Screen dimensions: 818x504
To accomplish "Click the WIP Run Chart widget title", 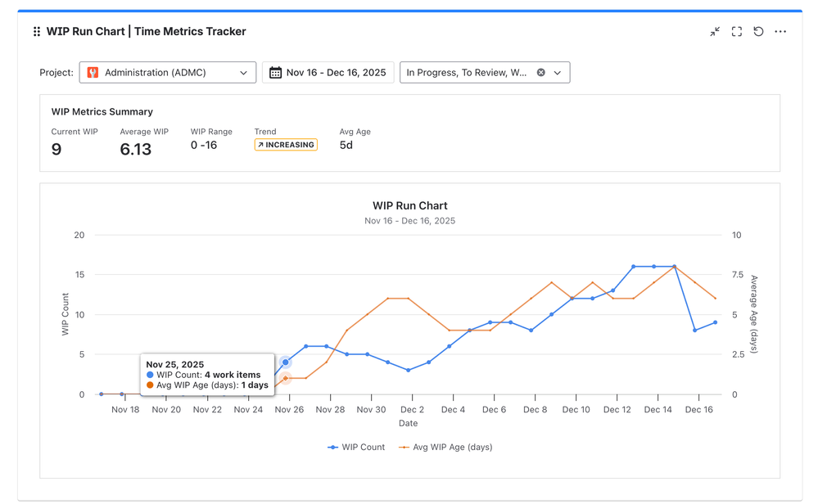I will (146, 32).
